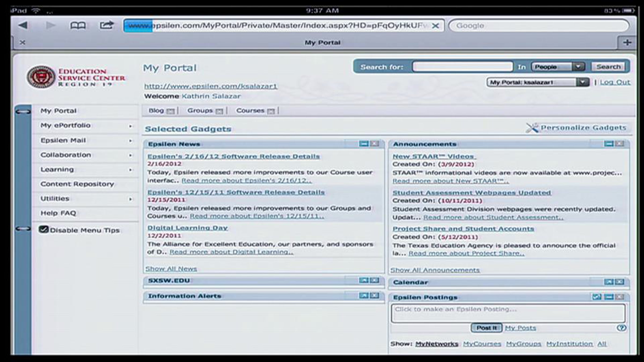The height and width of the screenshot is (362, 644).
Task: Expand the My ePortfolio submenu arrow
Action: click(x=130, y=126)
